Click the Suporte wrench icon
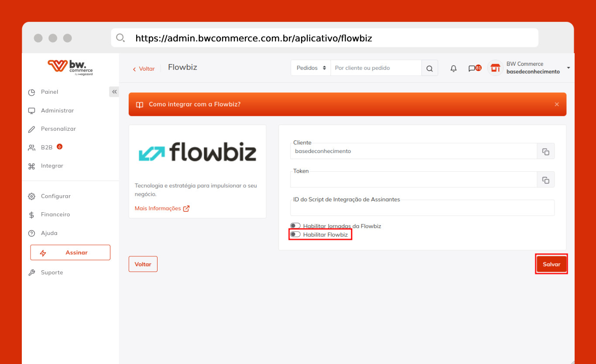 [31, 272]
